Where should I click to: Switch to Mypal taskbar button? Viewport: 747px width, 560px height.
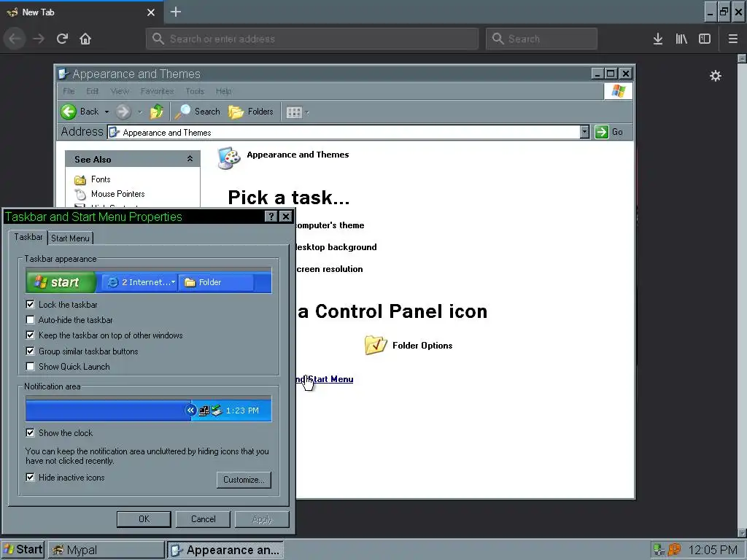pos(107,550)
